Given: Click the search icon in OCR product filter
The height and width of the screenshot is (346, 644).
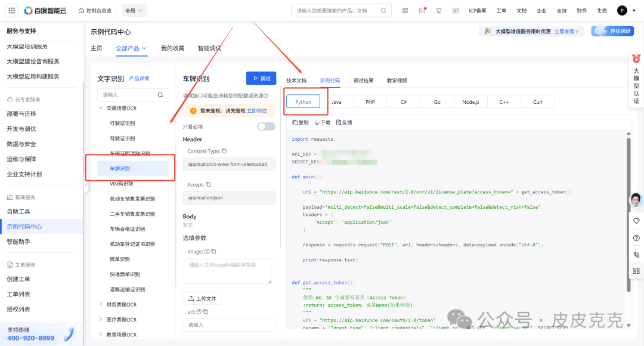Looking at the screenshot, I should [x=160, y=95].
